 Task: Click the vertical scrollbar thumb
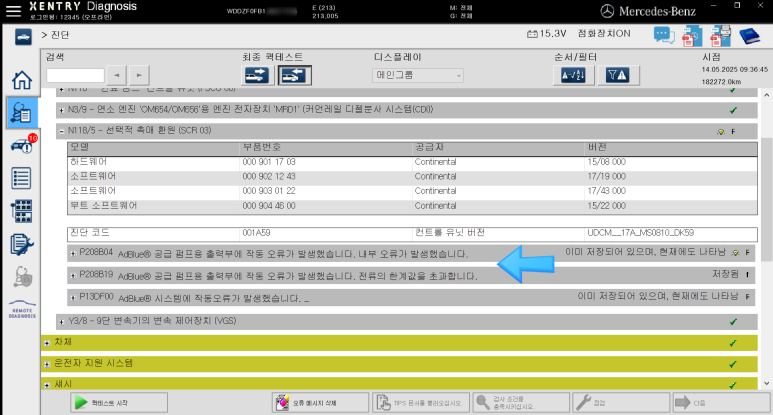tap(766, 202)
